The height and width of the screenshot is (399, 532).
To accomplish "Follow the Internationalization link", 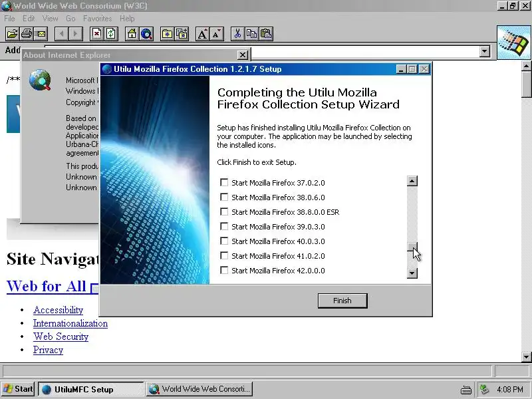I will point(70,323).
